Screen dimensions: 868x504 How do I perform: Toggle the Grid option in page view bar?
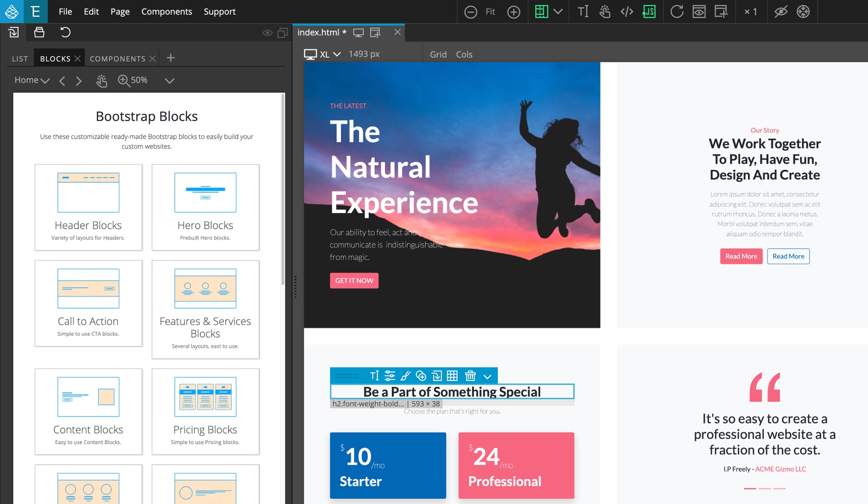438,54
